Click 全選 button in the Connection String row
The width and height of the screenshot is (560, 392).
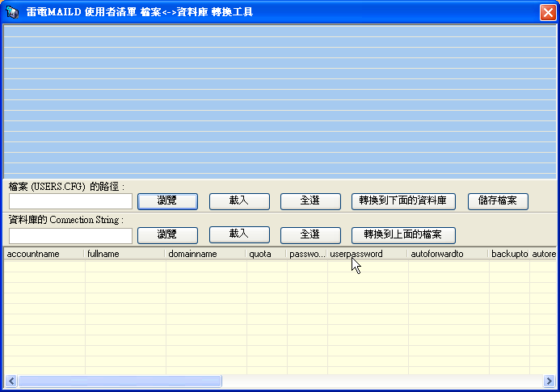pos(310,235)
